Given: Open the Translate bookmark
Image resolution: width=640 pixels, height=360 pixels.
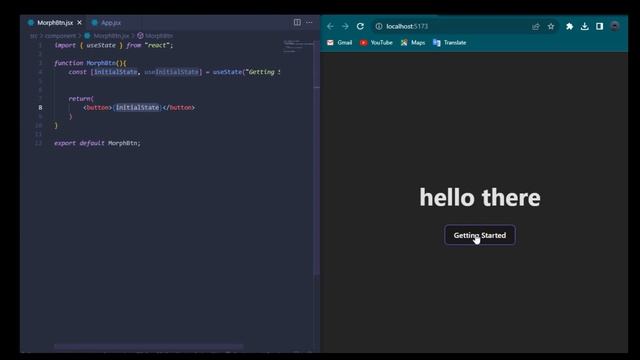Looking at the screenshot, I should tap(449, 42).
